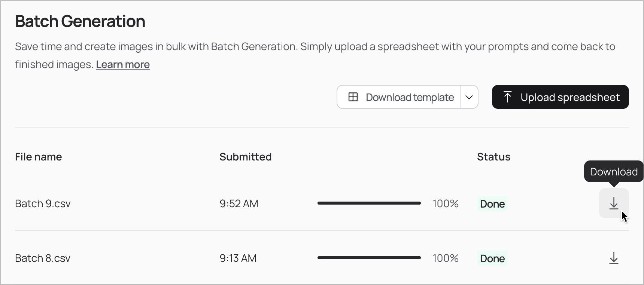
Task: Download the Batch 8.csv results
Action: [614, 258]
